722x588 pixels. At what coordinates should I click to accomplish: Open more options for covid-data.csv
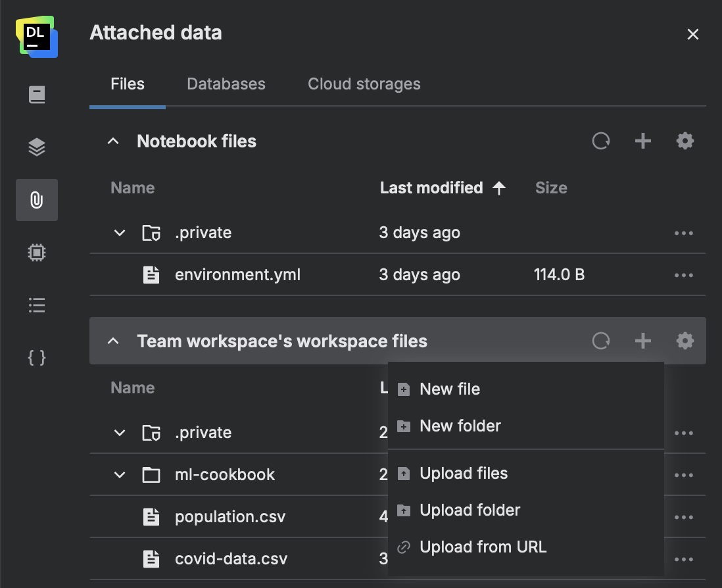(684, 560)
